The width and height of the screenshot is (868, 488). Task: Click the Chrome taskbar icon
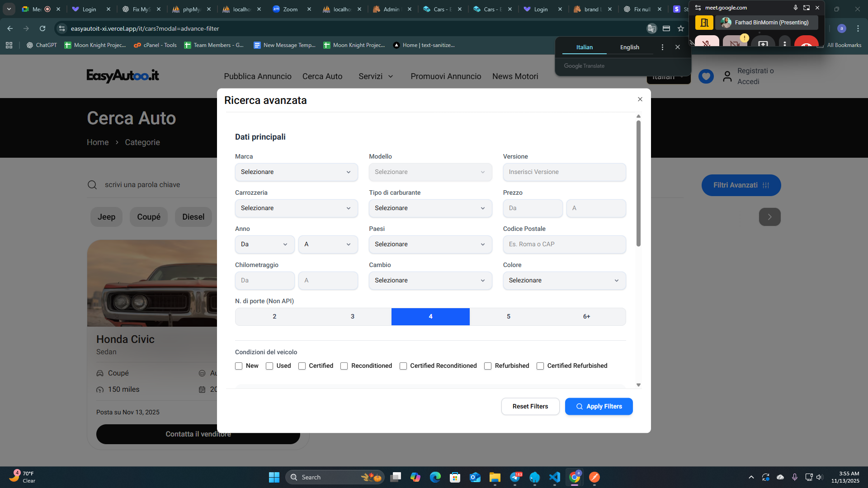[575, 477]
